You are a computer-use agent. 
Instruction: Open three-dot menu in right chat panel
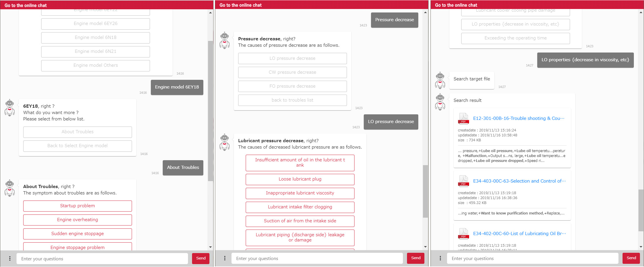pos(440,258)
